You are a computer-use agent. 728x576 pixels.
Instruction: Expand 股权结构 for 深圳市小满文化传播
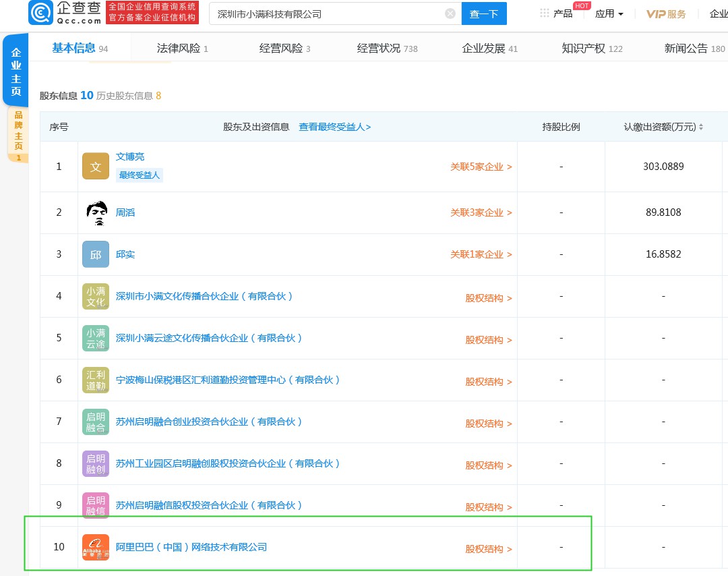click(x=489, y=298)
